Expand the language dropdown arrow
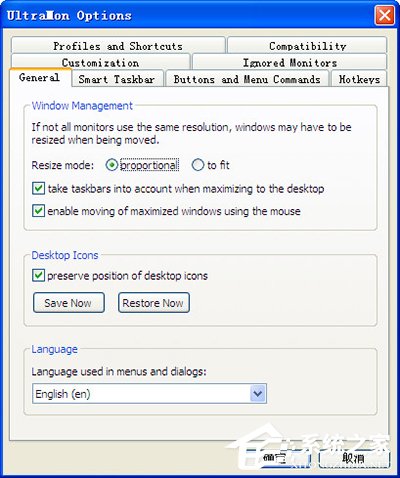 click(257, 394)
